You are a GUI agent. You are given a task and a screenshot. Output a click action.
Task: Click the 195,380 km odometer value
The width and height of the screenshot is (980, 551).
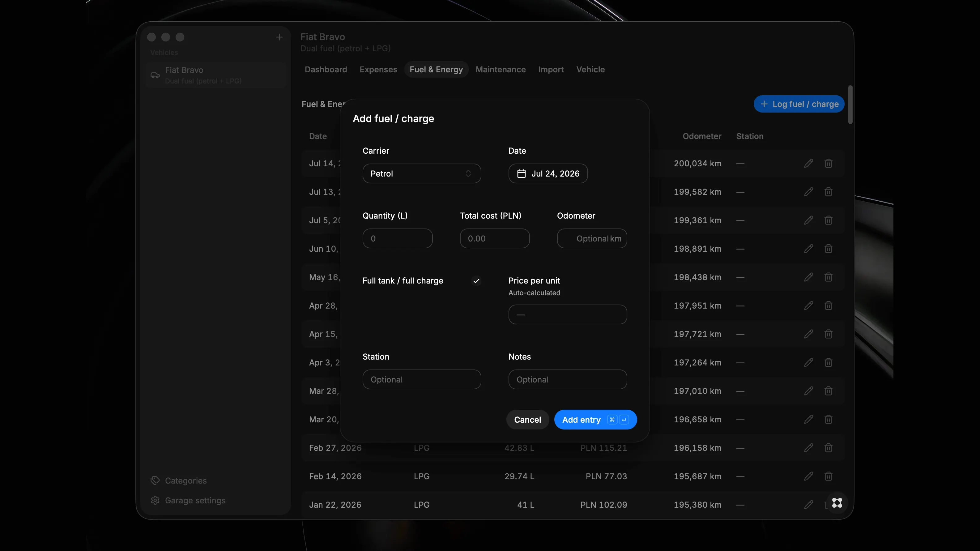pos(697,505)
